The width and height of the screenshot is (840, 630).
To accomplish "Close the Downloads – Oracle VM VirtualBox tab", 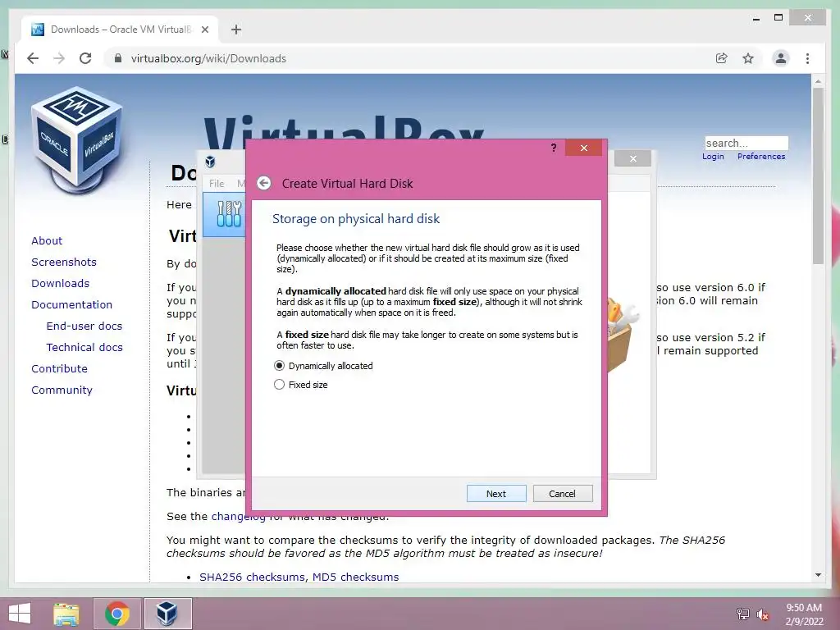I will 205,30.
